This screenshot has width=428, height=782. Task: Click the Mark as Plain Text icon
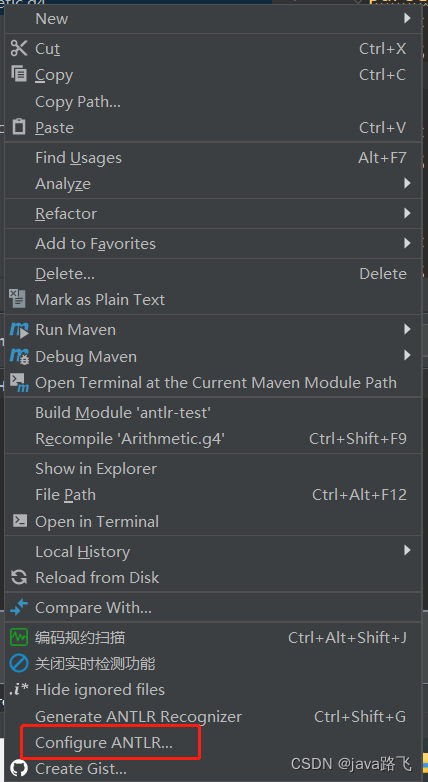click(18, 298)
